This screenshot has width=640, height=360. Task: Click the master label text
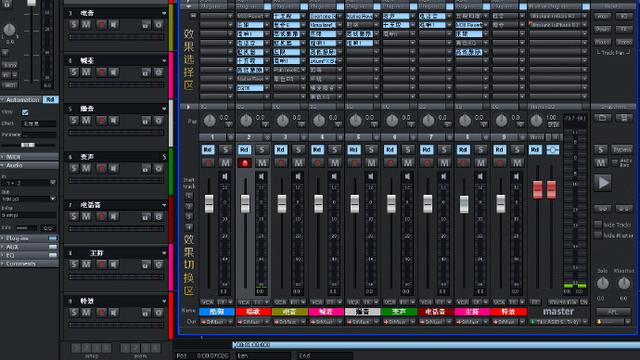point(558,311)
